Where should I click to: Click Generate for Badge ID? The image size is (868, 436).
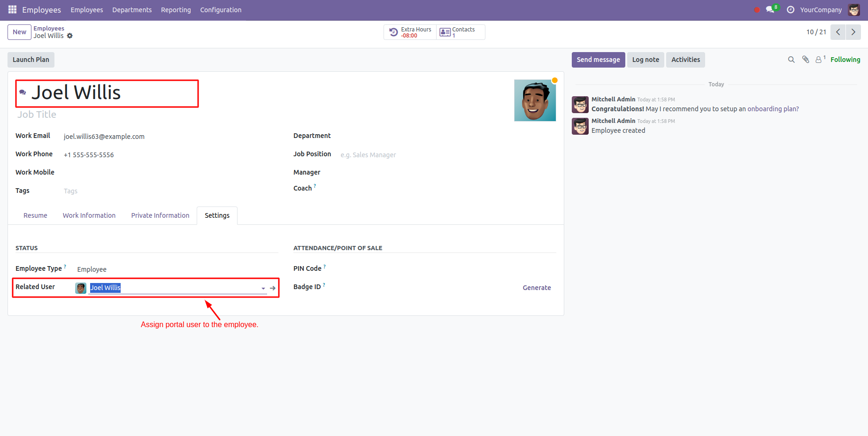537,288
